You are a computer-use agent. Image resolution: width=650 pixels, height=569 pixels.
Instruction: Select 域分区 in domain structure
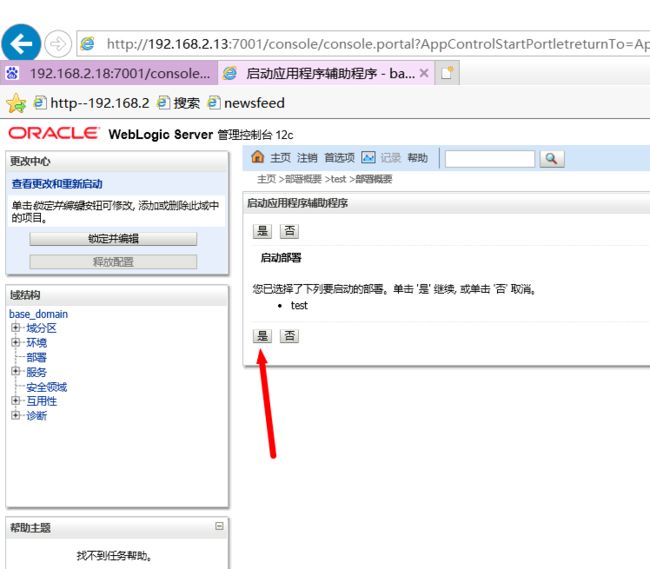click(x=41, y=328)
